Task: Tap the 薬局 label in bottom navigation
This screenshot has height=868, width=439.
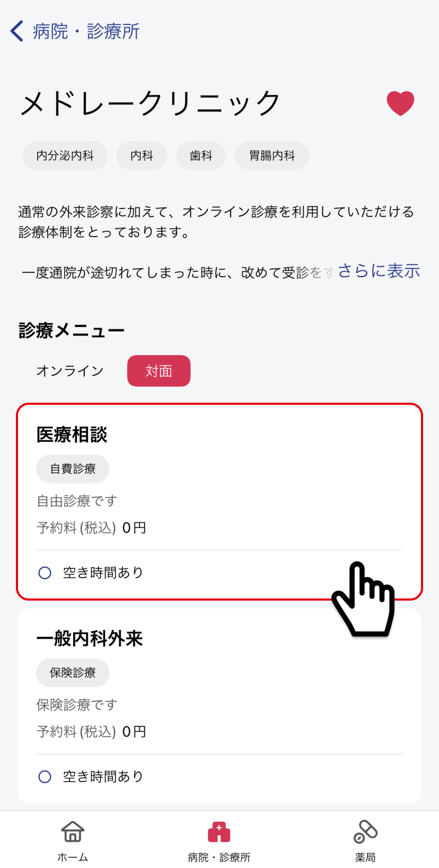Action: point(365,857)
